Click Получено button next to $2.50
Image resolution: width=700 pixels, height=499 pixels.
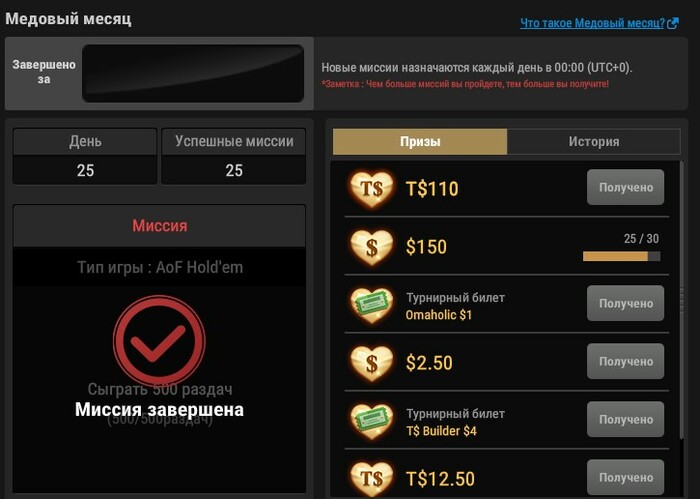pyautogui.click(x=625, y=361)
